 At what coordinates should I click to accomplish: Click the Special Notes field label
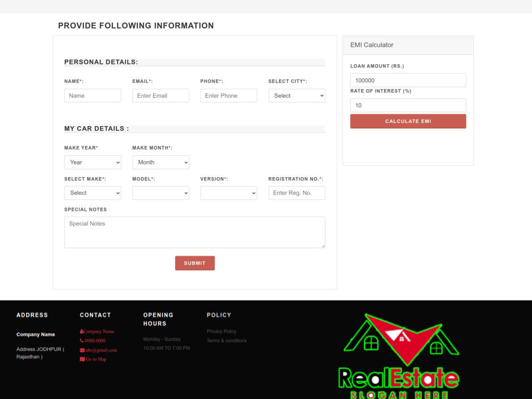tap(86, 210)
